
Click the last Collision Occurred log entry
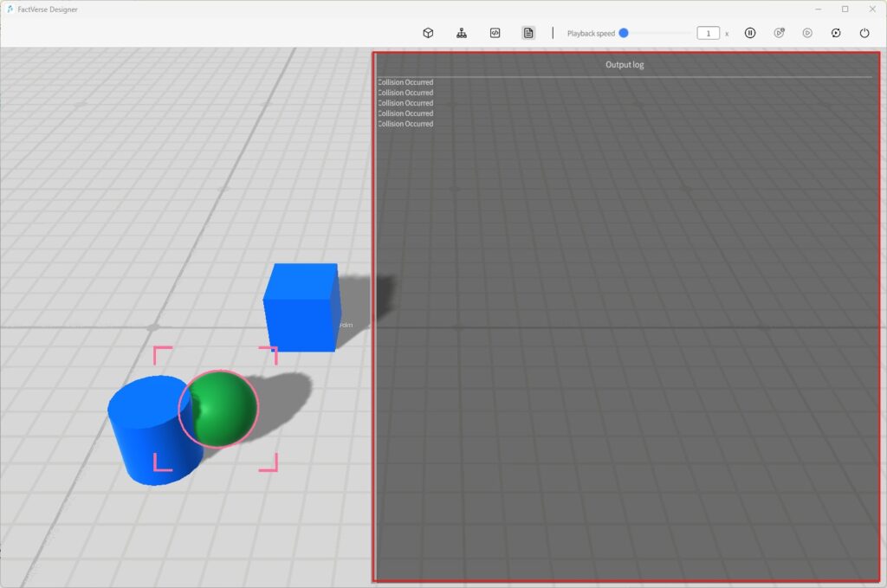tap(405, 124)
